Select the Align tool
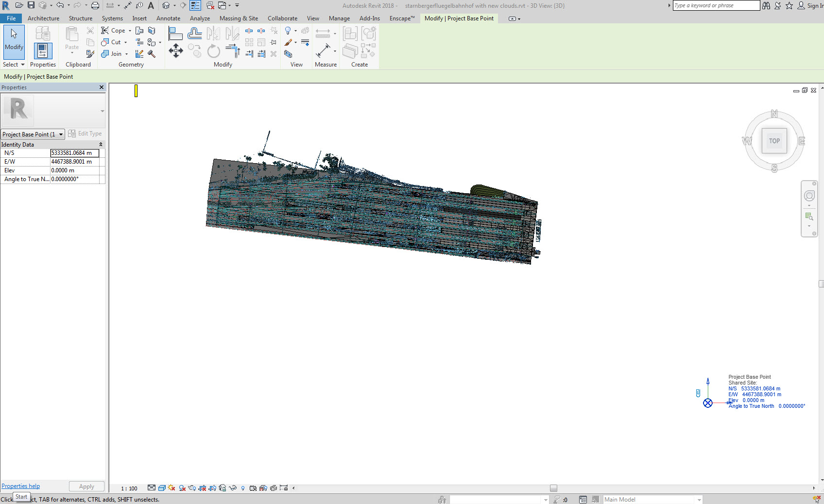The image size is (824, 504). click(175, 33)
